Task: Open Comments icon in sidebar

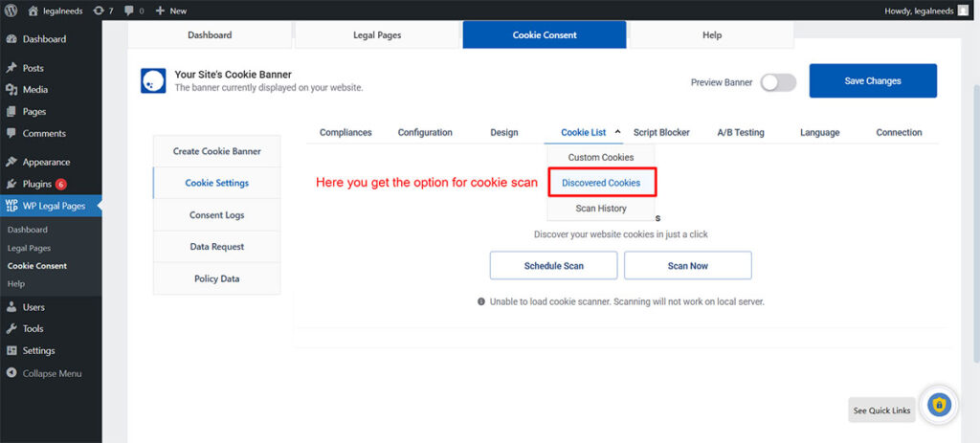Action: pyautogui.click(x=11, y=133)
